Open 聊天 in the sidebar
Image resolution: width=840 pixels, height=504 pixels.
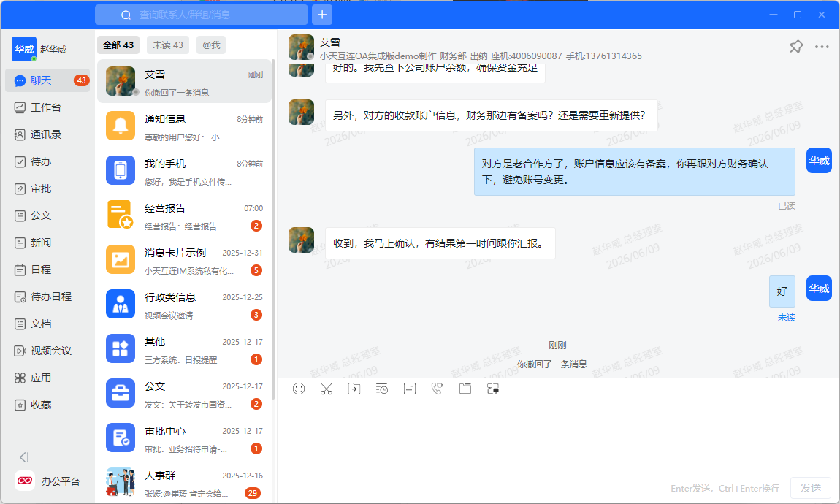47,80
